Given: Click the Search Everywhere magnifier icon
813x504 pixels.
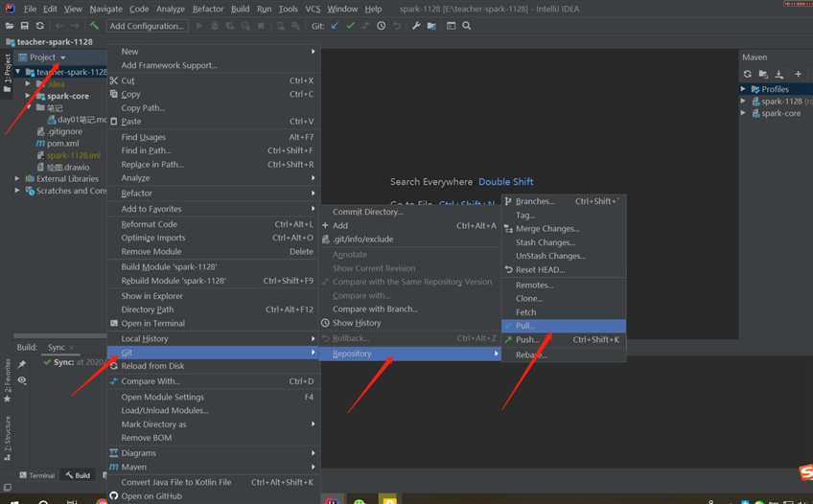Looking at the screenshot, I should click(x=467, y=26).
